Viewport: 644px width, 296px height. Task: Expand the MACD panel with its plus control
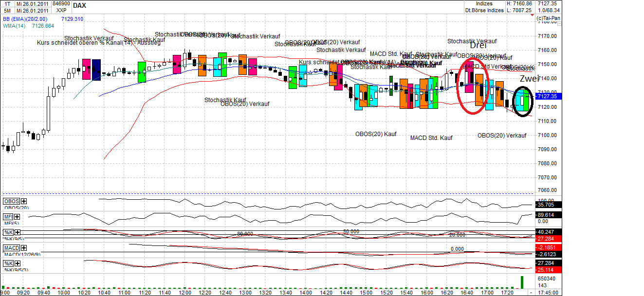tap(24, 249)
